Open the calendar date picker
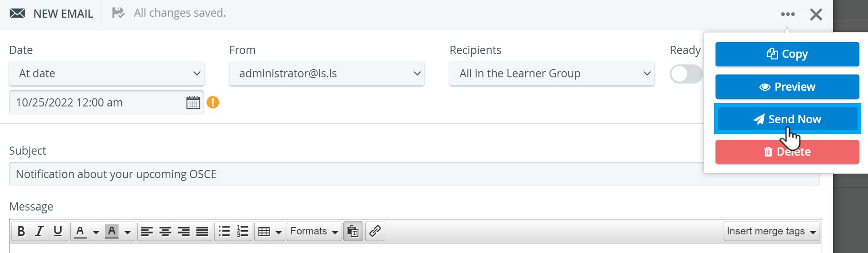Screen dimensions: 868x253 (193, 103)
